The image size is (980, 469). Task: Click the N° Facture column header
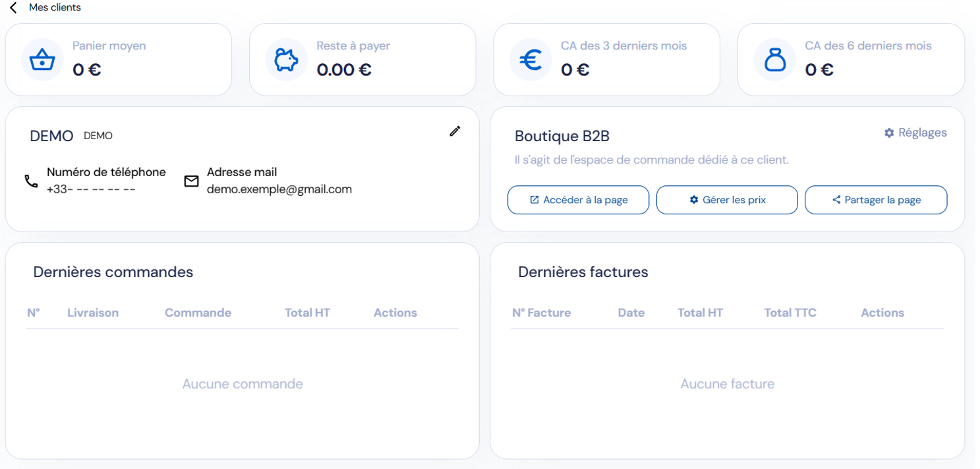(542, 313)
